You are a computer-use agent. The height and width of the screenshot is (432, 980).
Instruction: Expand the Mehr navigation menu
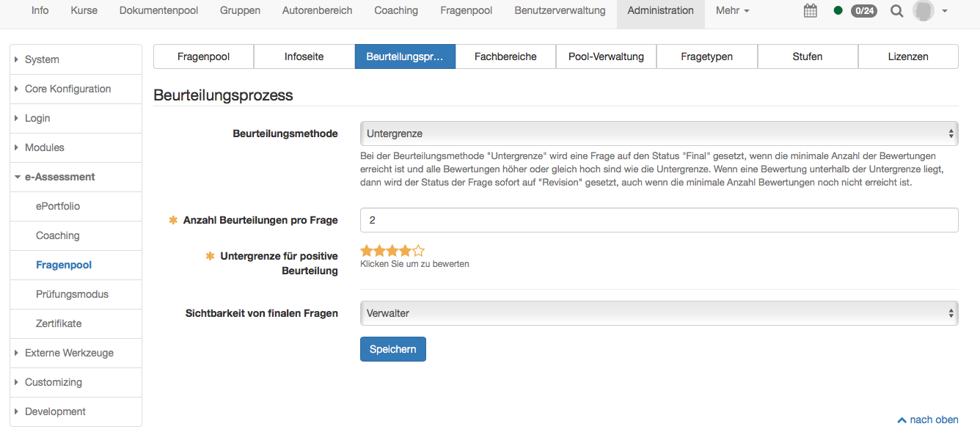click(x=732, y=11)
